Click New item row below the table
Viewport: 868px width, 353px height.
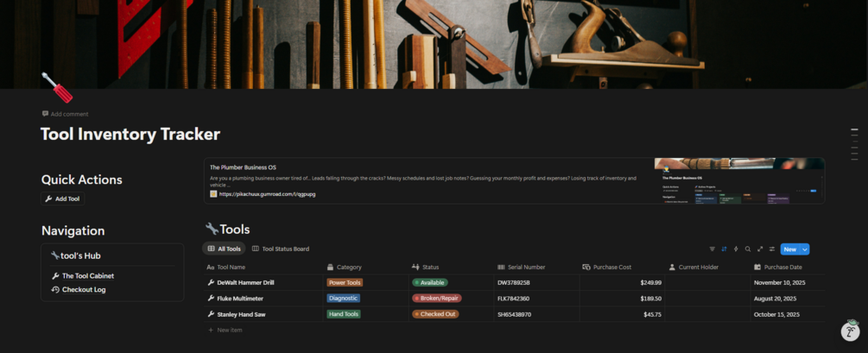(514, 331)
